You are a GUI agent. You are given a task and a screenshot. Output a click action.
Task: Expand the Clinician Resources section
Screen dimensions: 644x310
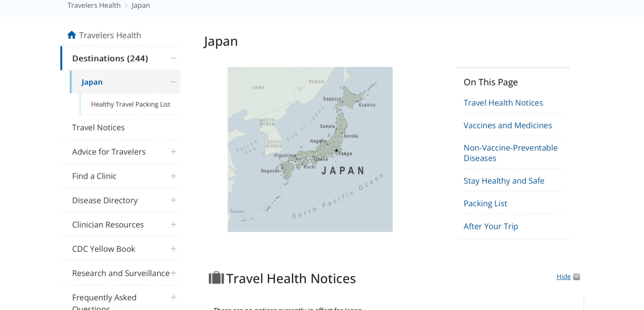click(x=173, y=225)
